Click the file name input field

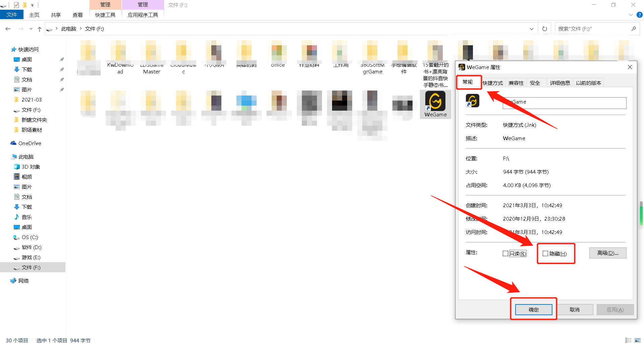tap(565, 103)
